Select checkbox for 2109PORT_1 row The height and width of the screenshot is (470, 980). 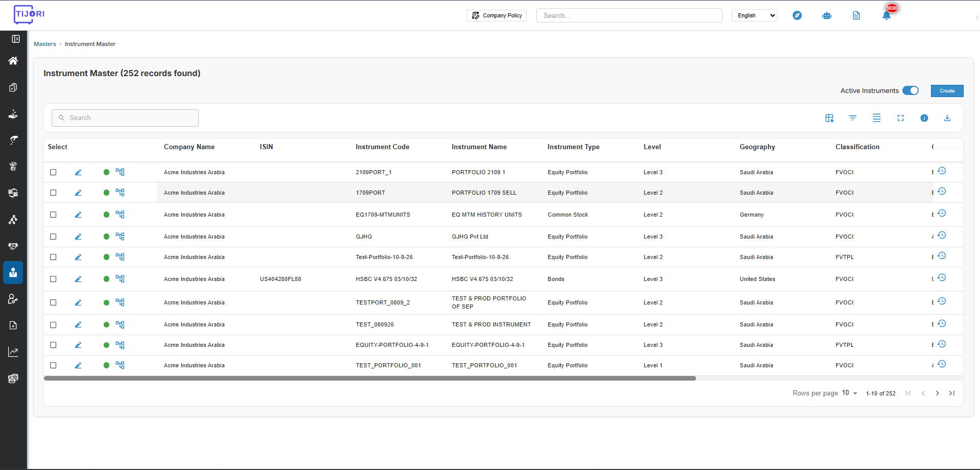point(53,172)
